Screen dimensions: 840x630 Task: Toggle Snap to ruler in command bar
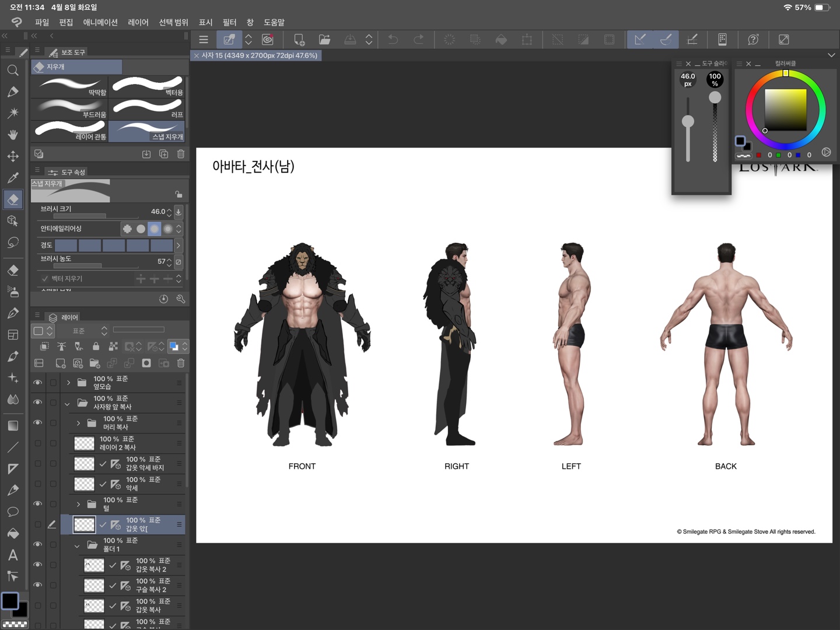coord(640,40)
